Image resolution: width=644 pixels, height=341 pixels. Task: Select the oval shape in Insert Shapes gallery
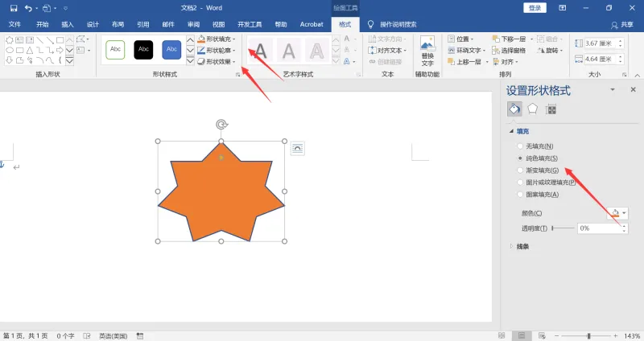point(10,51)
